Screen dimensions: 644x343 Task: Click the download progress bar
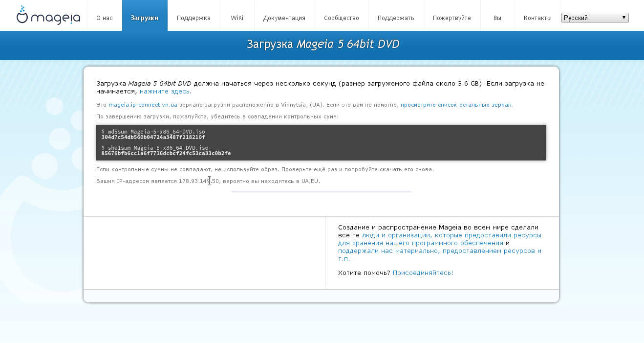pyautogui.click(x=321, y=192)
